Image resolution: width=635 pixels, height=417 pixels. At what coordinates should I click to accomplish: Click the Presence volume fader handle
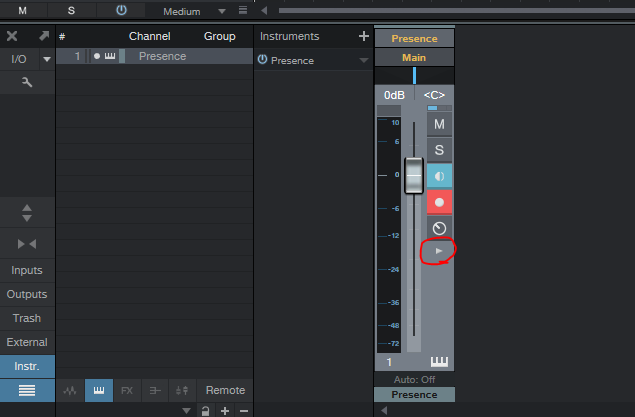[414, 176]
